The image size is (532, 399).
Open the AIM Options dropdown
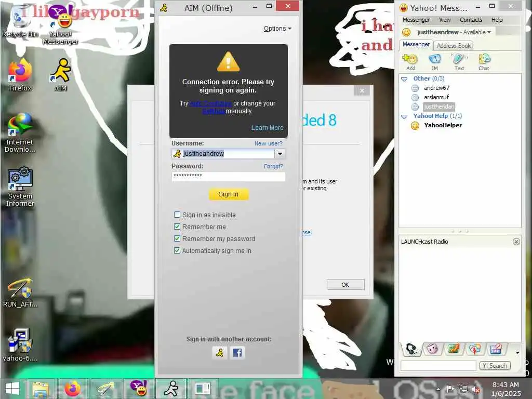click(277, 29)
